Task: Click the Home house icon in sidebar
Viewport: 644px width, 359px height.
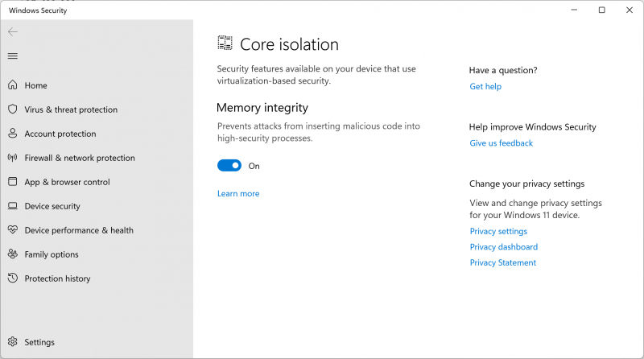Action: pos(13,85)
